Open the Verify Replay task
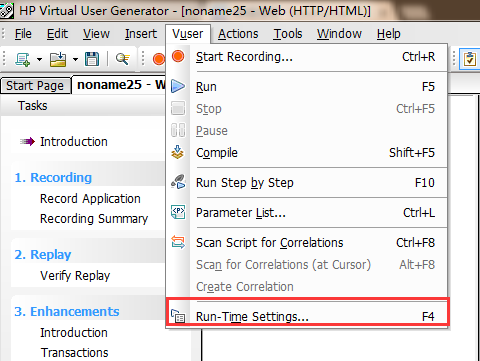 tap(75, 276)
